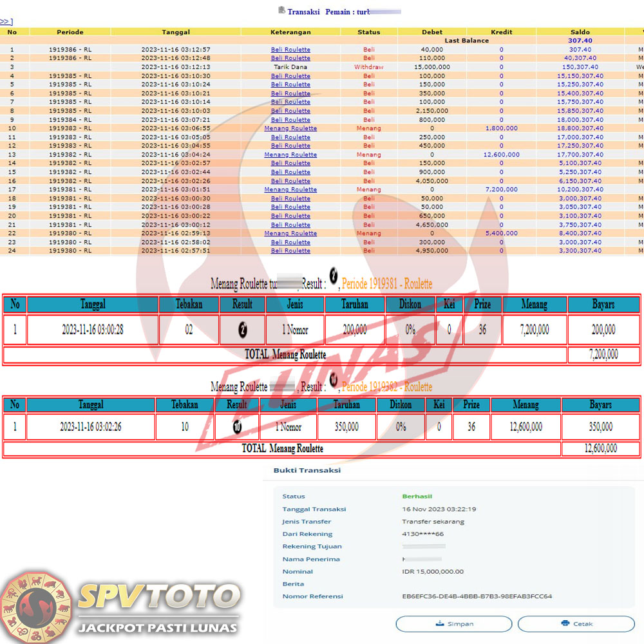Click the printer icon on the Cetak button
The width and height of the screenshot is (644, 644).
click(x=565, y=623)
